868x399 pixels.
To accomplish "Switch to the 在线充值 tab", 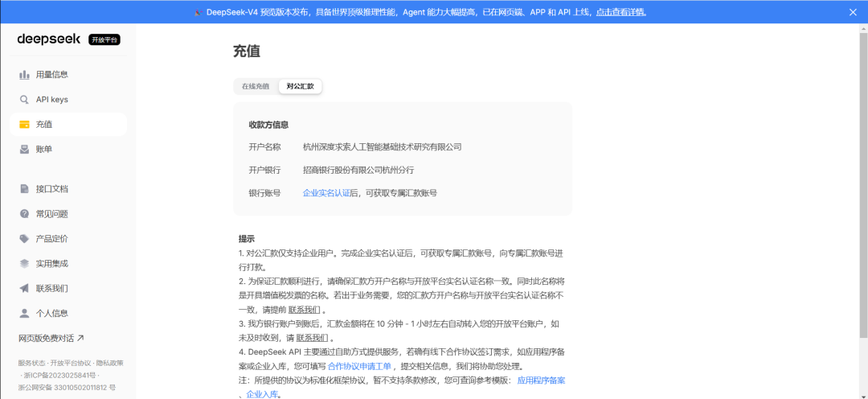I will pos(256,86).
